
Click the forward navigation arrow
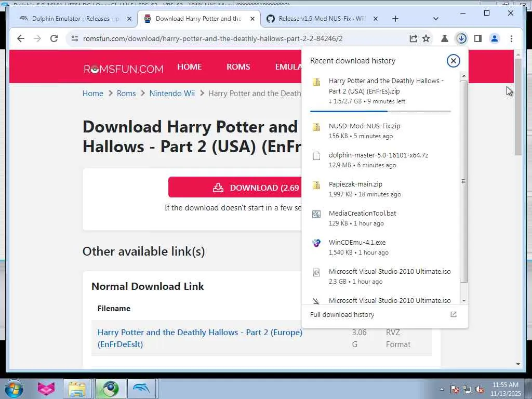click(x=37, y=38)
